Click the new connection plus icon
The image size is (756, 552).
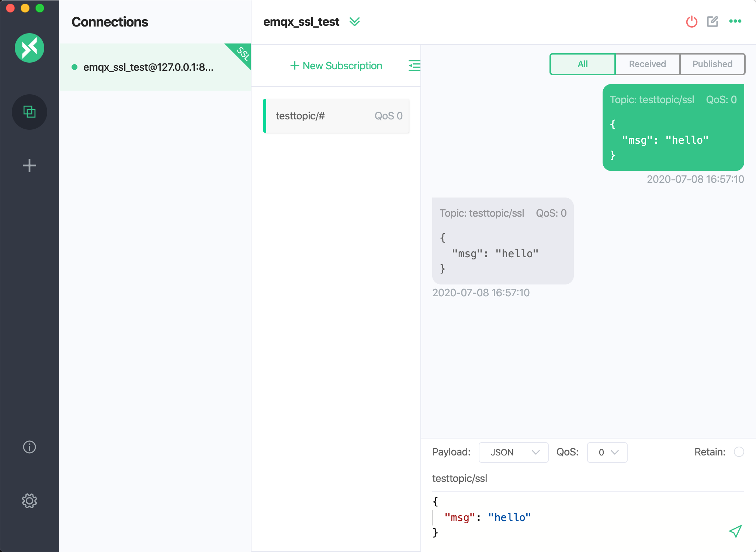tap(30, 165)
